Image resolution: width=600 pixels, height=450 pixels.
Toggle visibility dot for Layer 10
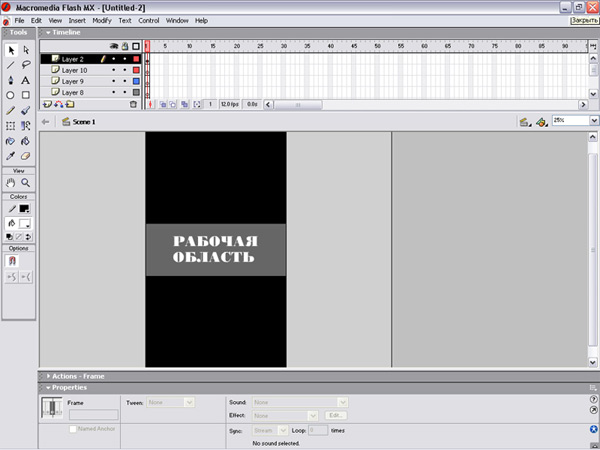[x=113, y=71]
